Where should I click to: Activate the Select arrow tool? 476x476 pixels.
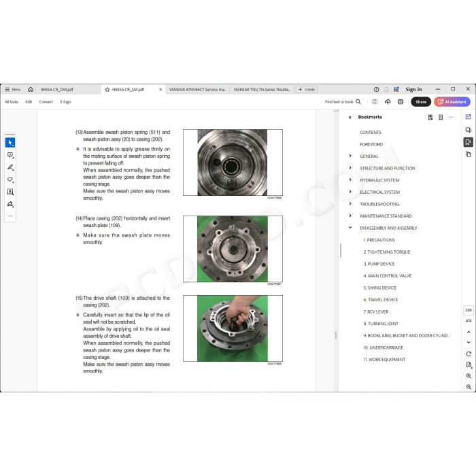(10, 143)
